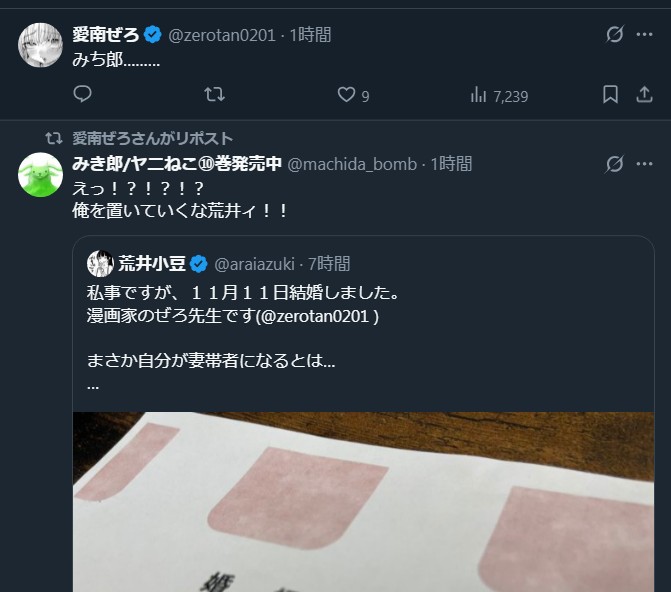Share 愛南ぜろ's post via upload icon
This screenshot has height=592, width=671.
(x=644, y=94)
